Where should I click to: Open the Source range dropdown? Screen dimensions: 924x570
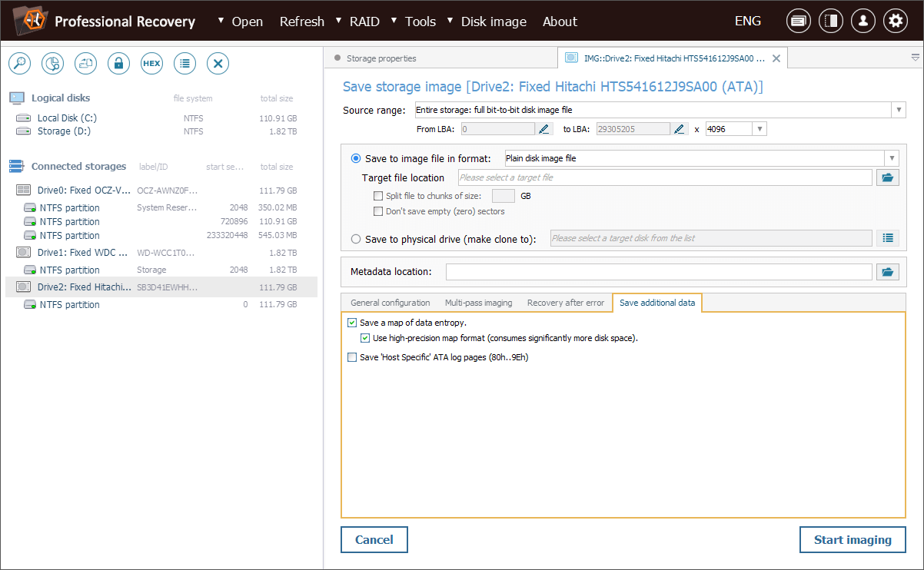899,110
